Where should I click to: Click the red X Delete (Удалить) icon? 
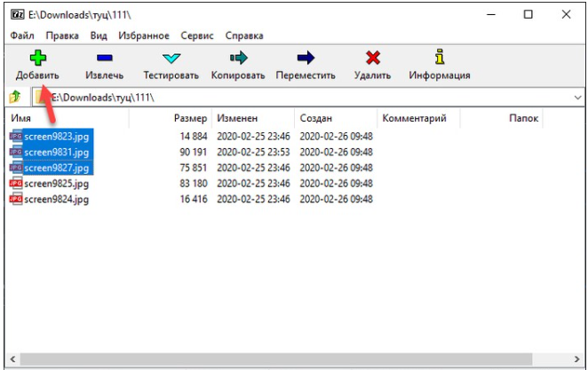click(x=372, y=59)
